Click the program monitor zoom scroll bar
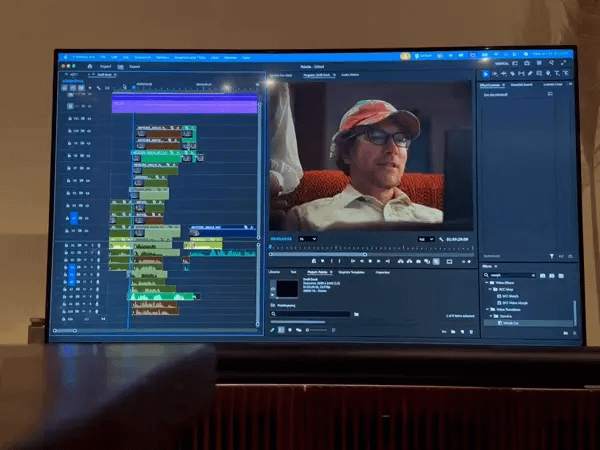 [x=318, y=254]
